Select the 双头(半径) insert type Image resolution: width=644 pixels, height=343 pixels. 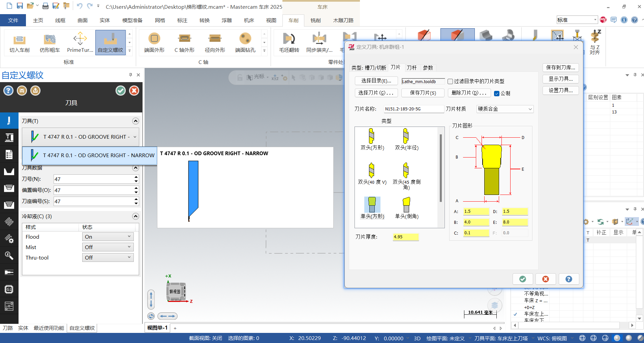406,139
